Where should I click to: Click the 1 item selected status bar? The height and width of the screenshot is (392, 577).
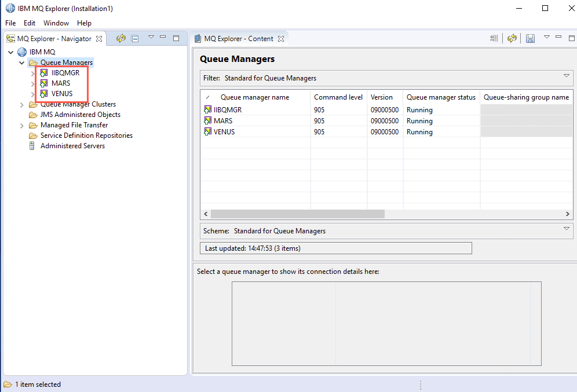(38, 384)
